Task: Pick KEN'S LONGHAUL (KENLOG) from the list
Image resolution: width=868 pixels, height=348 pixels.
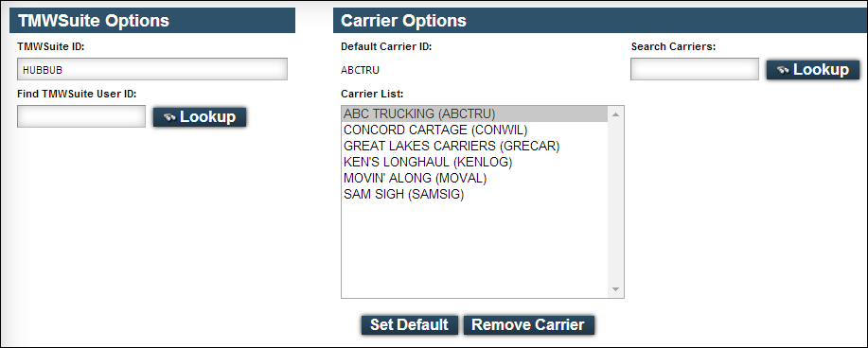Action: pyautogui.click(x=475, y=163)
